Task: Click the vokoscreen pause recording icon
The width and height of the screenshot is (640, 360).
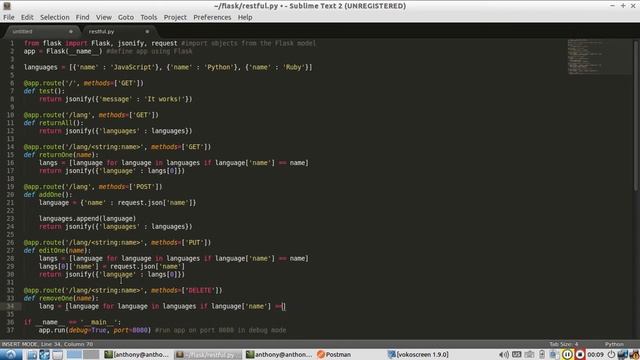Action: [x=567, y=354]
